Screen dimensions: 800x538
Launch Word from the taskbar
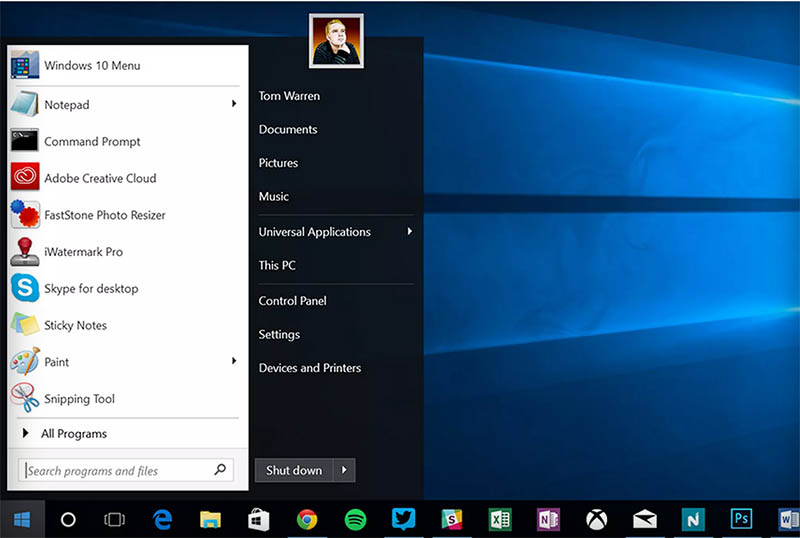[789, 520]
